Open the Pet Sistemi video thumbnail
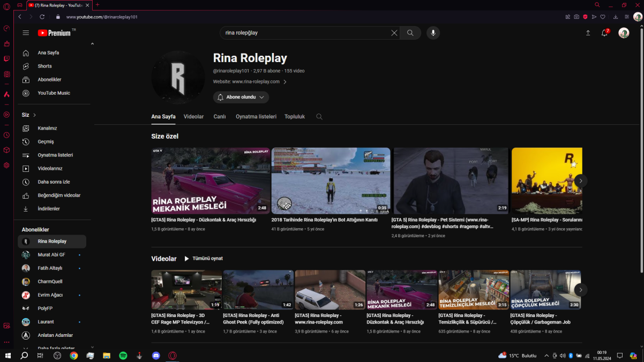Screen dimensions: 644x362 pos(451,181)
